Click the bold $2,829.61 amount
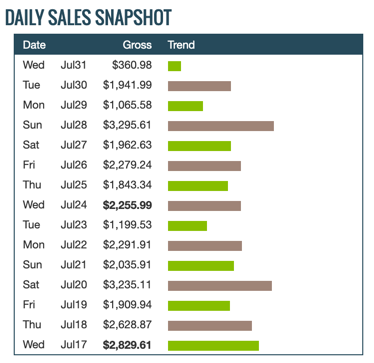Screen dimensions: 374x363 [127, 345]
